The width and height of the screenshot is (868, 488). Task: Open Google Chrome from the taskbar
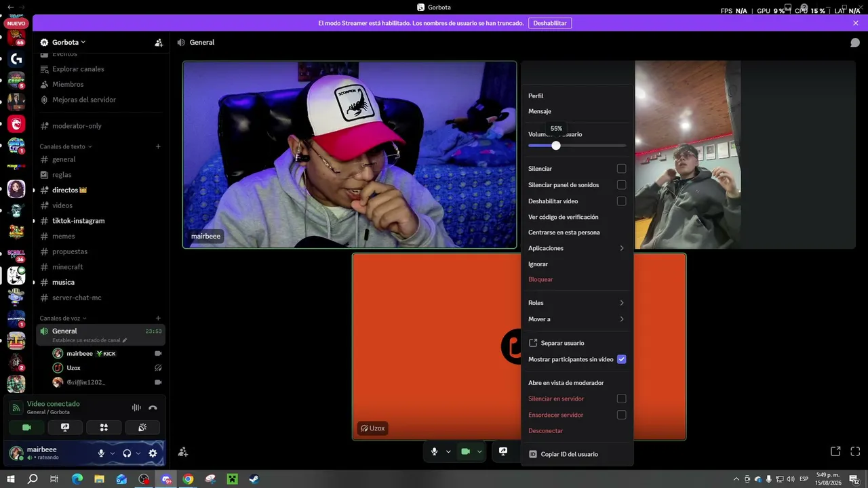188,479
